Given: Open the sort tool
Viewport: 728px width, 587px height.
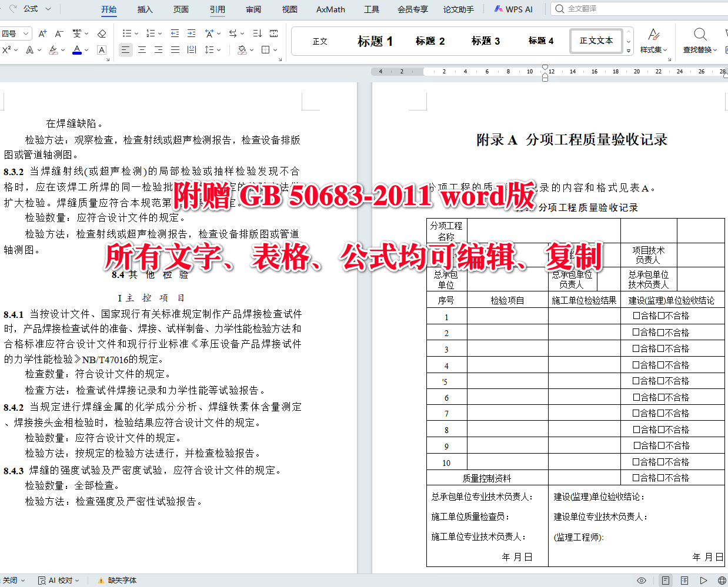Looking at the screenshot, I should 258,33.
